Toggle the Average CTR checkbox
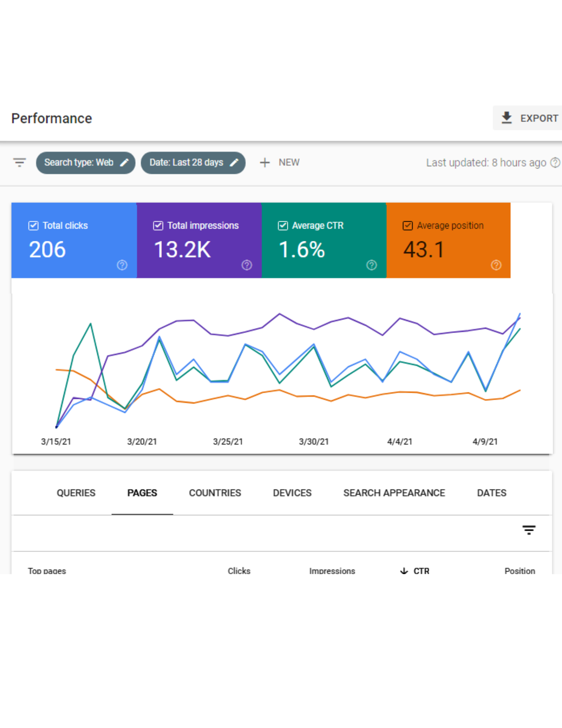Screen dimensions: 562x728 coord(283,226)
